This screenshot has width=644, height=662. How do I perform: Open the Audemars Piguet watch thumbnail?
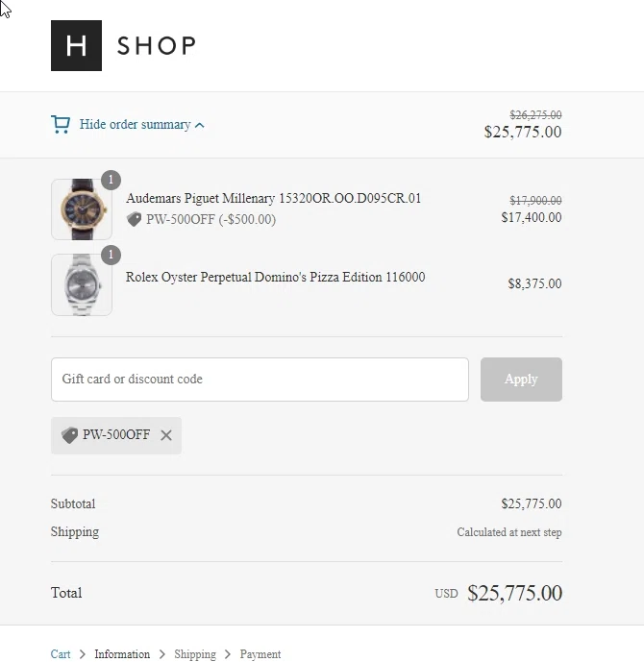82,209
